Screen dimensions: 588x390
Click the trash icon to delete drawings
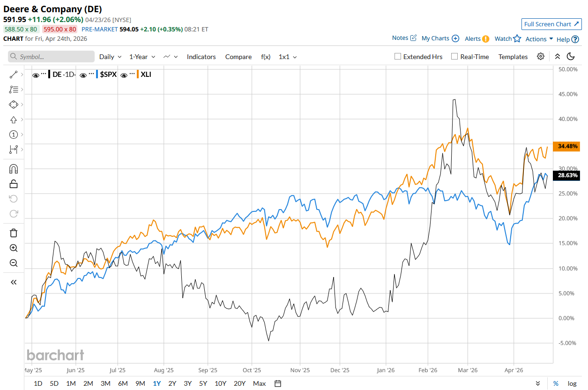[x=13, y=233]
